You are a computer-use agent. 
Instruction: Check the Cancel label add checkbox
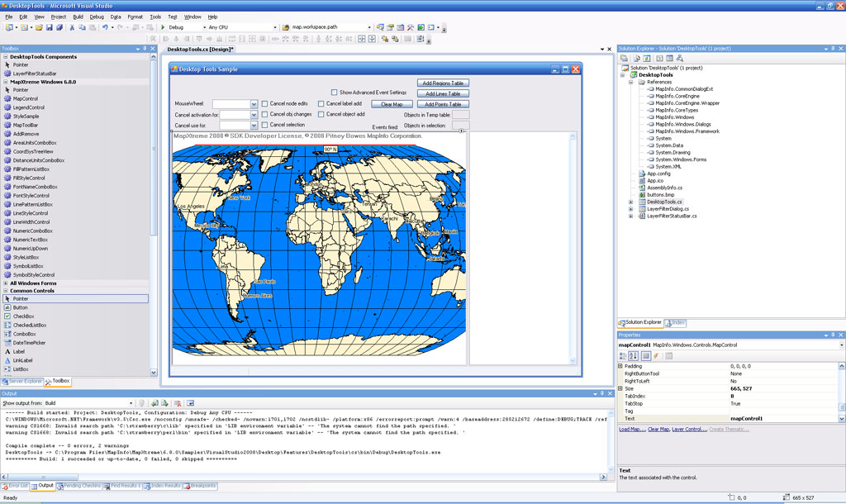coord(321,103)
